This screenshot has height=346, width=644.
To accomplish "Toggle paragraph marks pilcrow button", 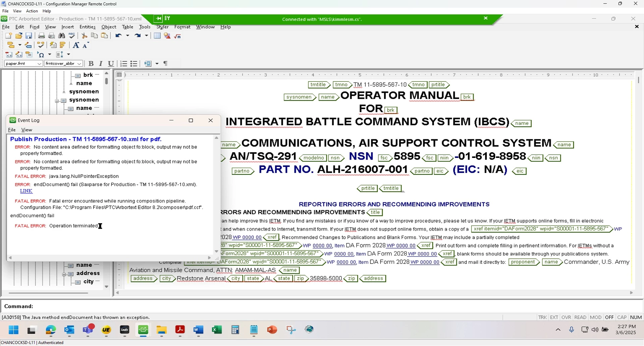I will (166, 64).
